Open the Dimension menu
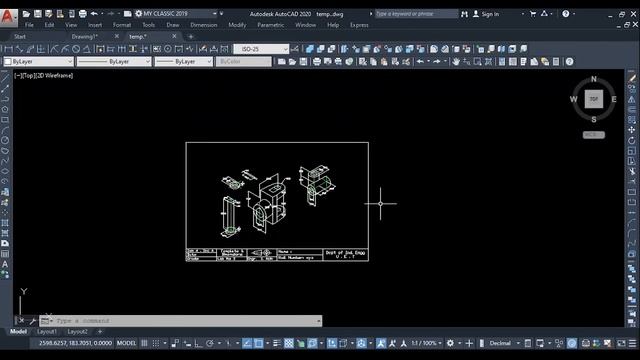 pos(204,25)
